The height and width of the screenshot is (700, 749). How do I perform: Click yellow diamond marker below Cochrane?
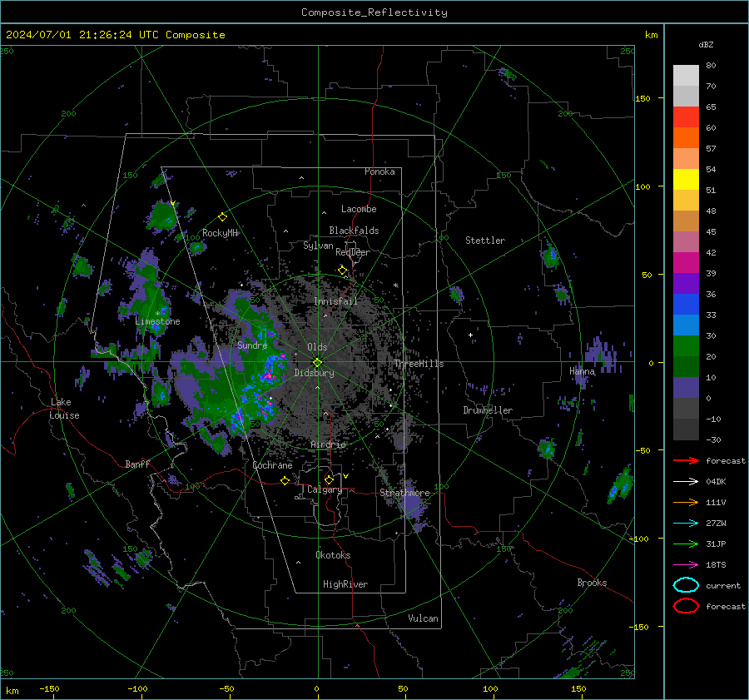pos(285,480)
